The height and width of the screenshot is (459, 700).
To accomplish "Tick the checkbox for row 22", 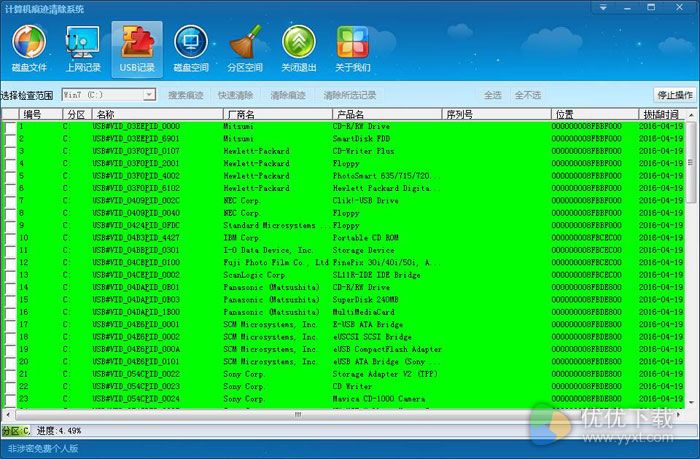I will pos(10,387).
